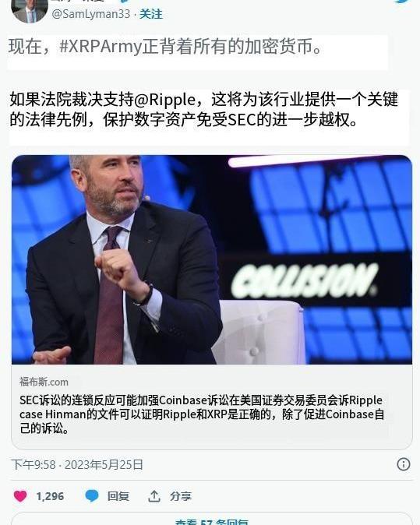Click the tweet paragraph starting 如果法院裁决
This screenshot has width=420, height=525.
(203, 110)
